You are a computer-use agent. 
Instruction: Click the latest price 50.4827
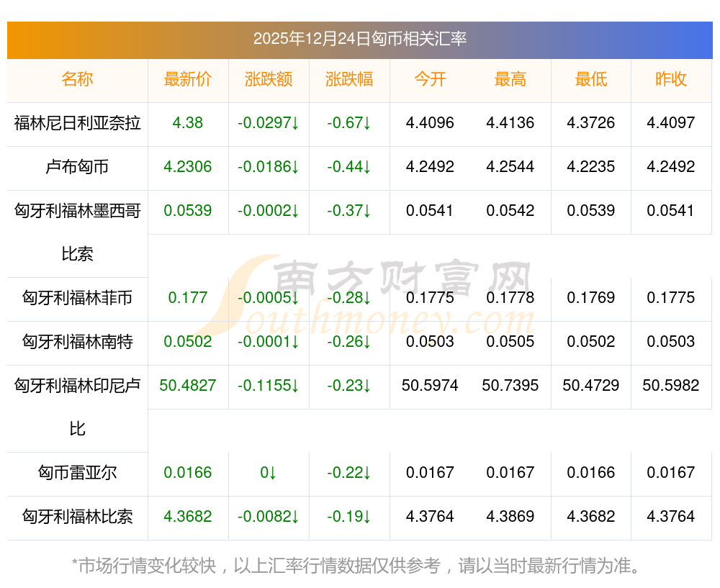188,386
